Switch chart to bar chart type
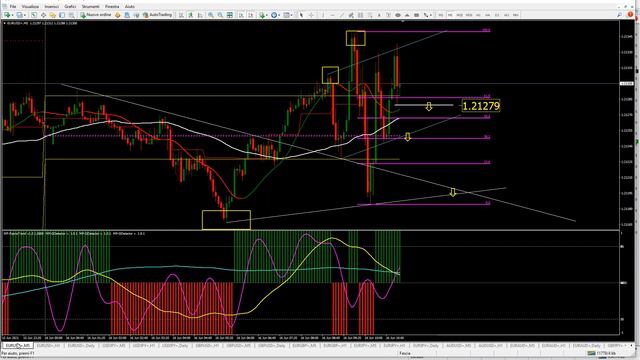This screenshot has width=640, height=360. coord(181,15)
